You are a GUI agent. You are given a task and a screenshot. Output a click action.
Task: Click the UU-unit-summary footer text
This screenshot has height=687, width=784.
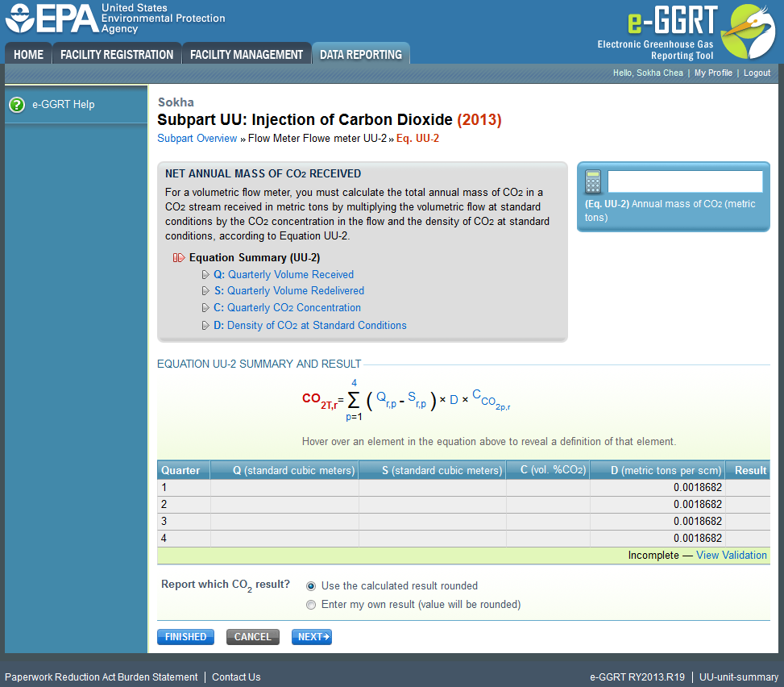tap(739, 677)
